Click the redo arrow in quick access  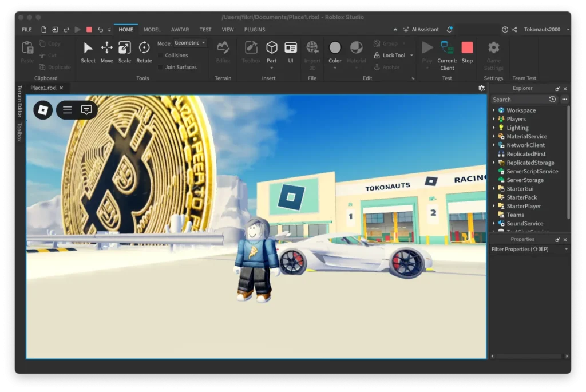point(66,30)
